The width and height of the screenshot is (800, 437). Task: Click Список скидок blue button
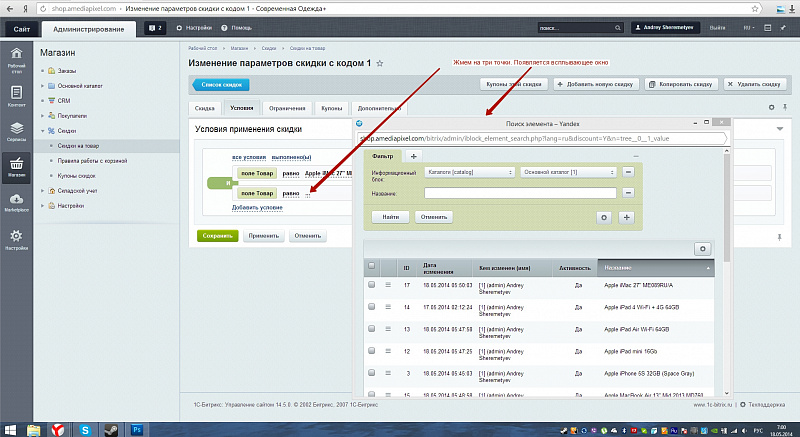point(221,85)
